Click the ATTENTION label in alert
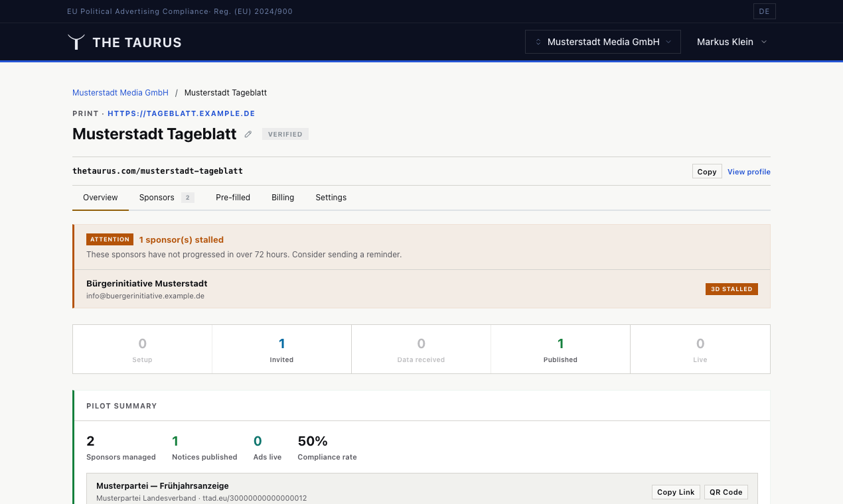This screenshot has width=843, height=504. pyautogui.click(x=110, y=239)
